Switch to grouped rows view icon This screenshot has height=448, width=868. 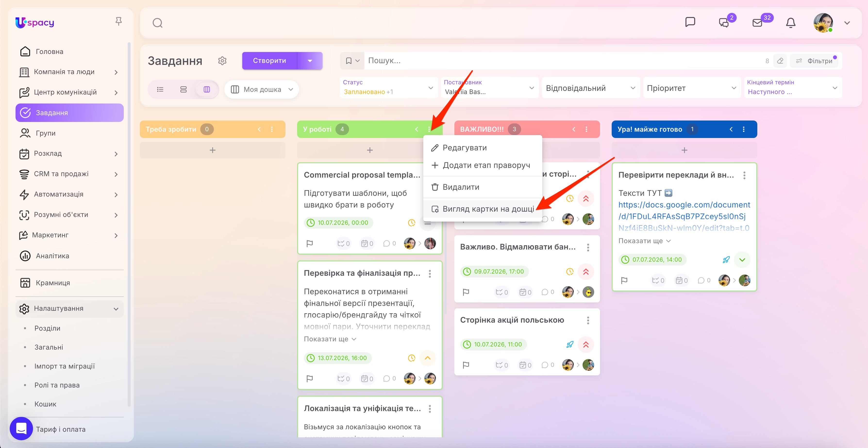coord(183,89)
